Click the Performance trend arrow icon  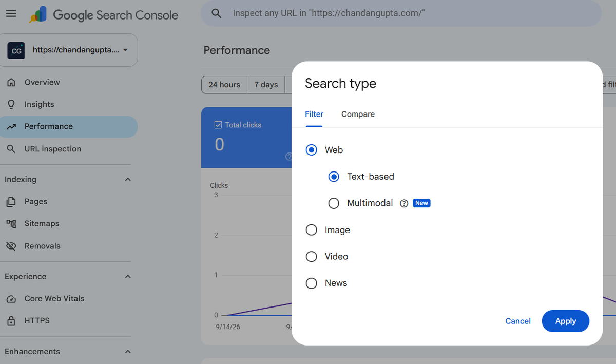coord(11,126)
